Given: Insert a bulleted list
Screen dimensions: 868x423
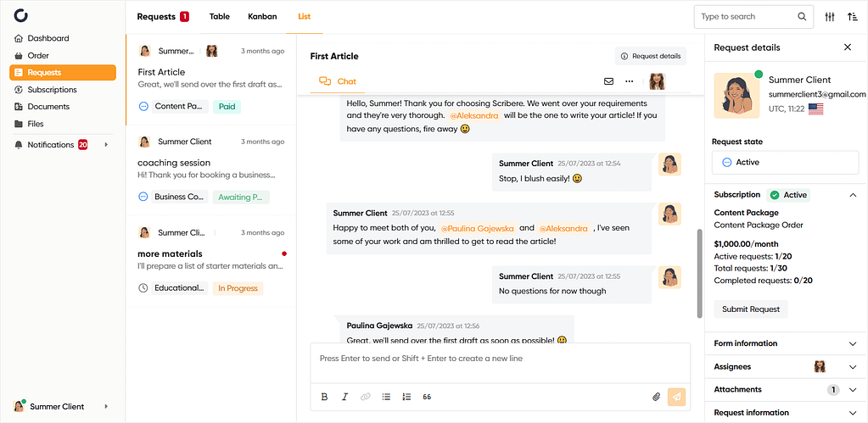Looking at the screenshot, I should click(386, 397).
